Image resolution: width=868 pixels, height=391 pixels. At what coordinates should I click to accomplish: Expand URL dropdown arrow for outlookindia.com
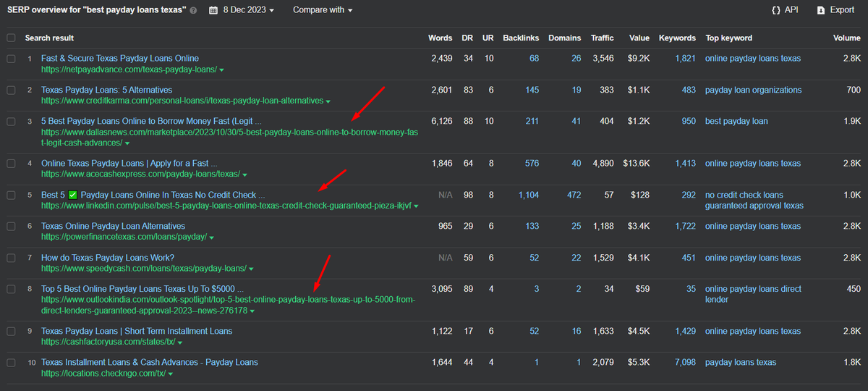[x=252, y=311]
